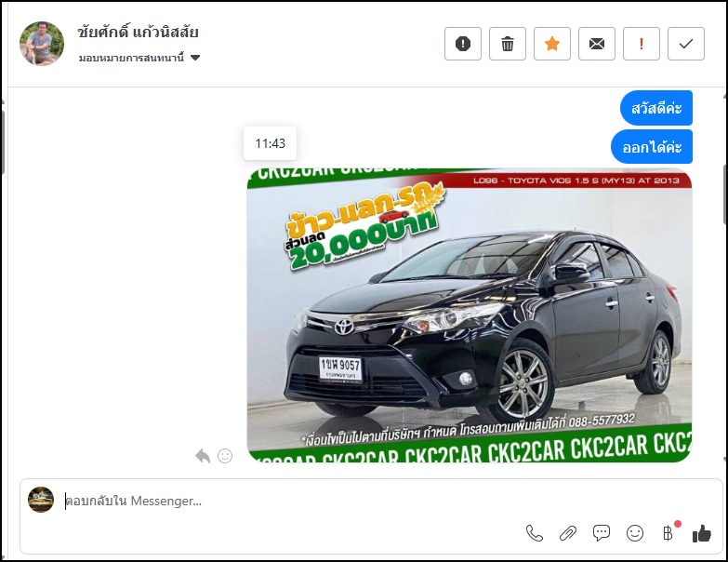Mark as unread using the envelope icon
The height and width of the screenshot is (562, 728).
click(597, 44)
